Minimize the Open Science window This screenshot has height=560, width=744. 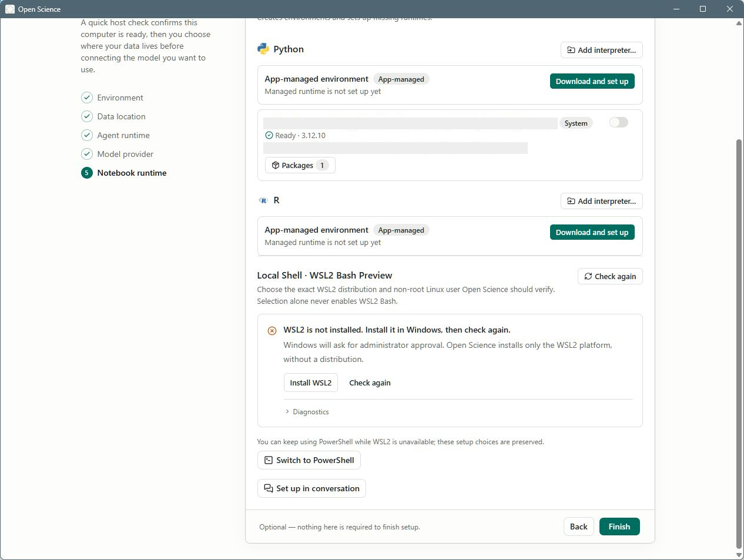point(676,9)
